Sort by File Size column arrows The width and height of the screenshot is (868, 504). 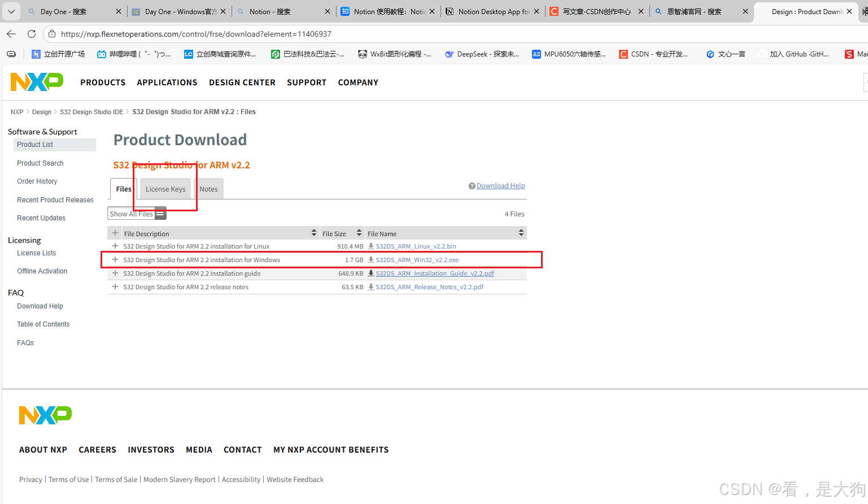(x=359, y=233)
